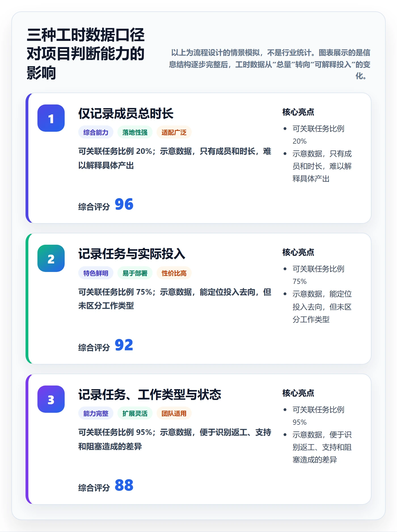Select the 落地性强 tag

pyautogui.click(x=135, y=132)
